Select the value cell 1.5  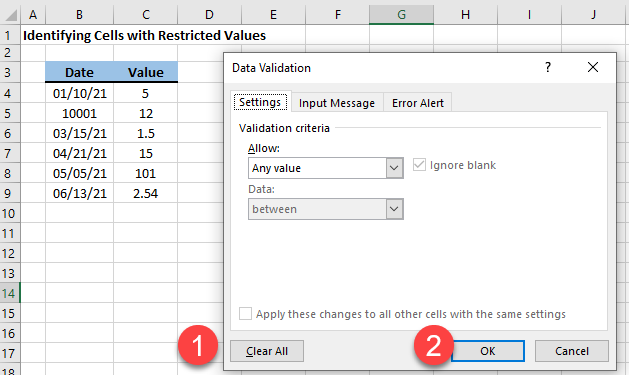(x=146, y=134)
